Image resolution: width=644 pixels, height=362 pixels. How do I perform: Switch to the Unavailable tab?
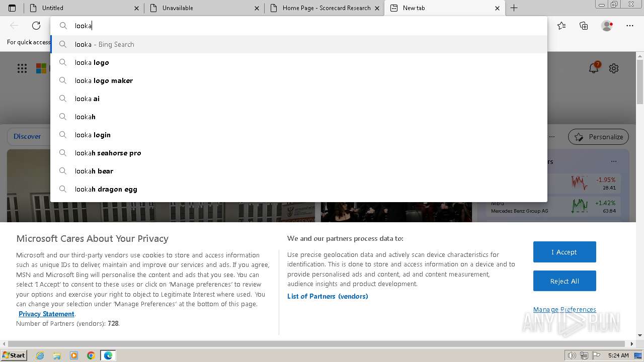(x=204, y=8)
